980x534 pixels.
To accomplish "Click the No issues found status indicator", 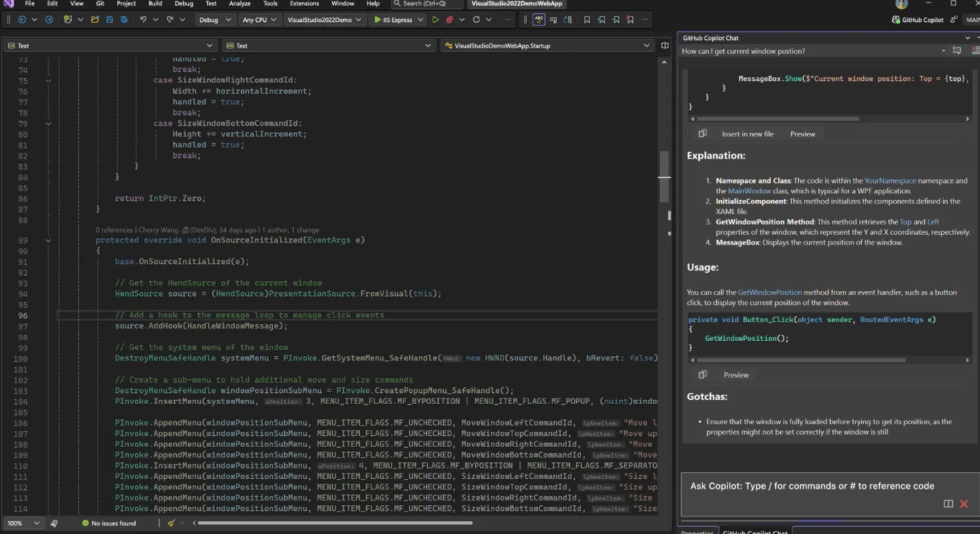I will click(x=109, y=523).
